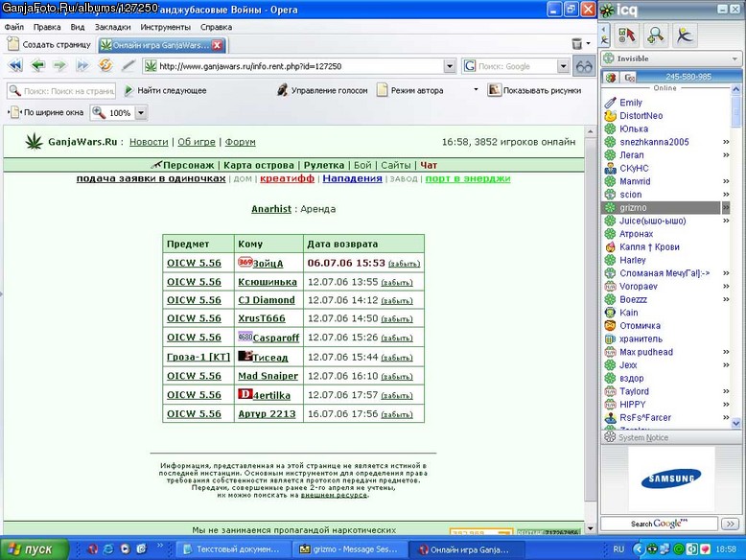Select Emily contact in ICQ
The height and width of the screenshot is (560, 746).
[x=630, y=103]
